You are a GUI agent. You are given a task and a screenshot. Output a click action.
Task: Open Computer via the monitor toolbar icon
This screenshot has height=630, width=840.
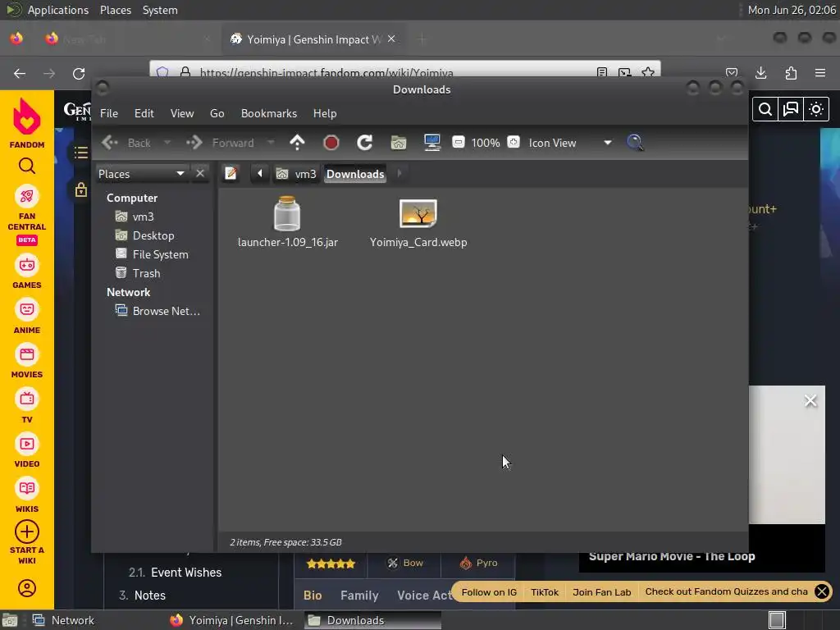pos(432,143)
